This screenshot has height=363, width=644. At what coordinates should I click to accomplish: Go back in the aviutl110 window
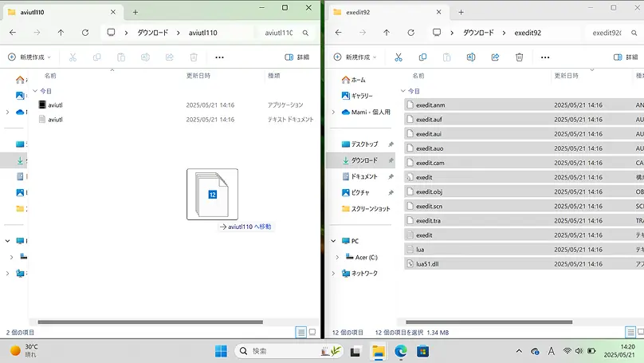13,33
